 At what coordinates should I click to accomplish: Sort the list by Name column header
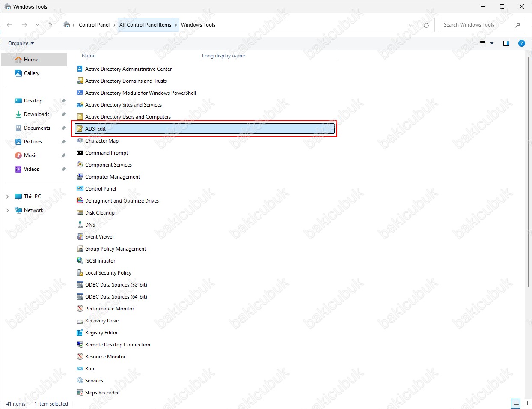click(x=89, y=56)
